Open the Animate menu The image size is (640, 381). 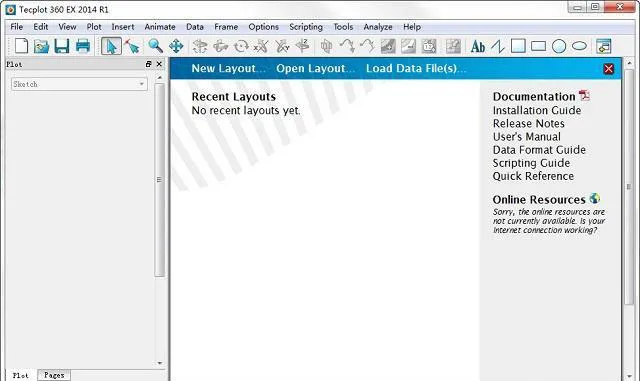click(160, 27)
